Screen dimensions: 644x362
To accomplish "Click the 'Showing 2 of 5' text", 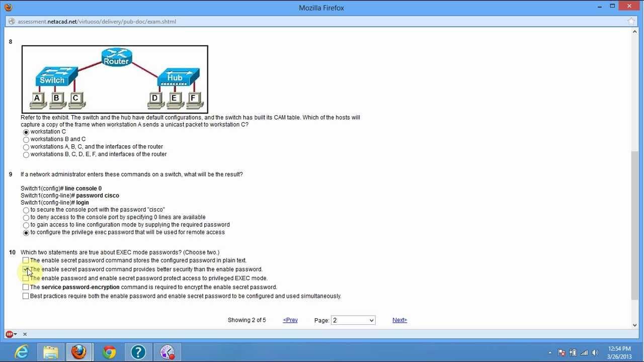I will (x=247, y=320).
